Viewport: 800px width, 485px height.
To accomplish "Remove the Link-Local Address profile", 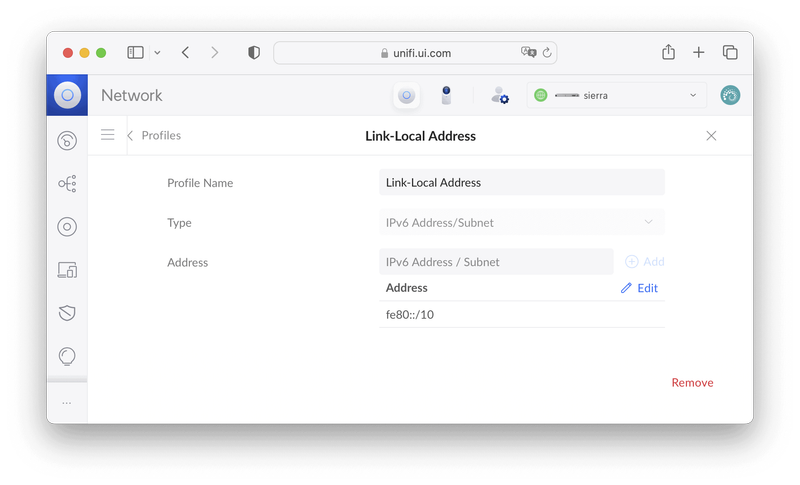I will pos(692,383).
